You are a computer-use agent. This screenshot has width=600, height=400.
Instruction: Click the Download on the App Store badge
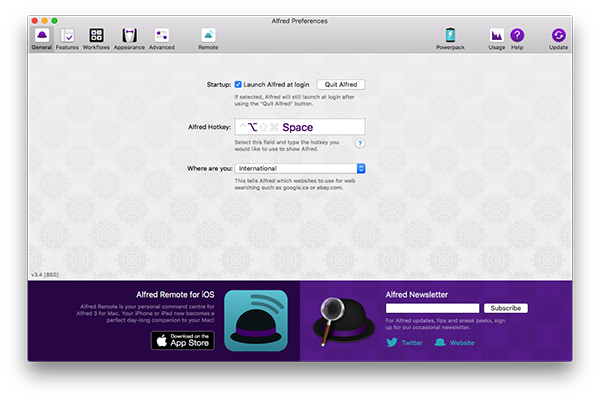pos(183,340)
